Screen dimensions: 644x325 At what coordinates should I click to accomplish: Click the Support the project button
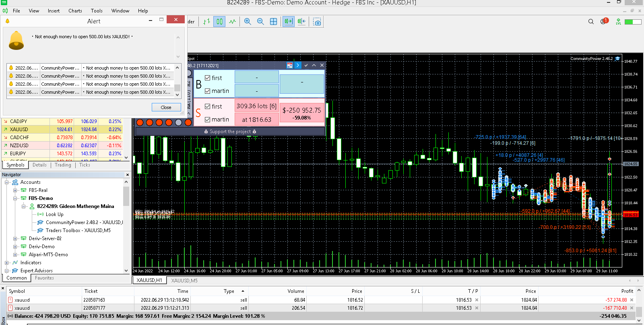point(230,132)
